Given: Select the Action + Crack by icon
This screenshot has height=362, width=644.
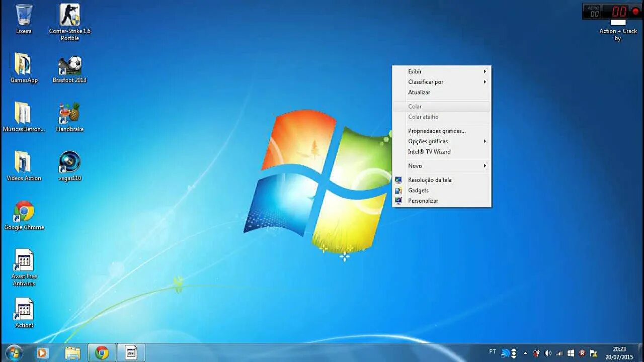Looking at the screenshot, I should [618, 30].
